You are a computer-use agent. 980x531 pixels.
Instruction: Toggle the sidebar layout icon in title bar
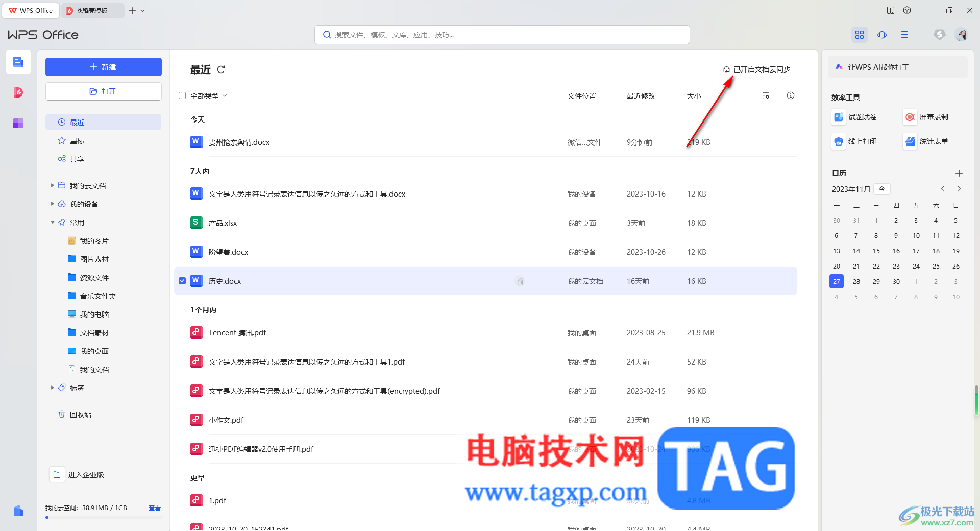[x=891, y=10]
